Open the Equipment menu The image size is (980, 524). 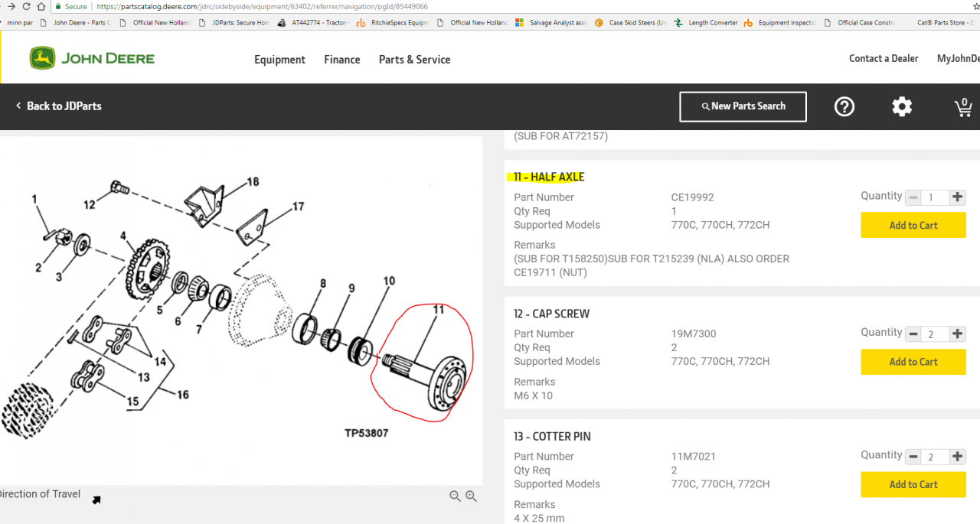point(279,60)
